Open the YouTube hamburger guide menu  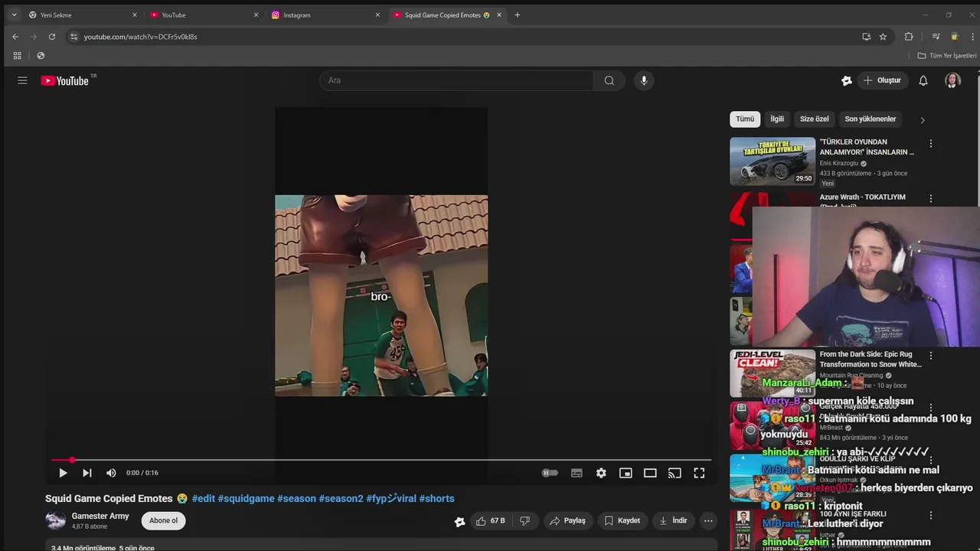click(22, 80)
